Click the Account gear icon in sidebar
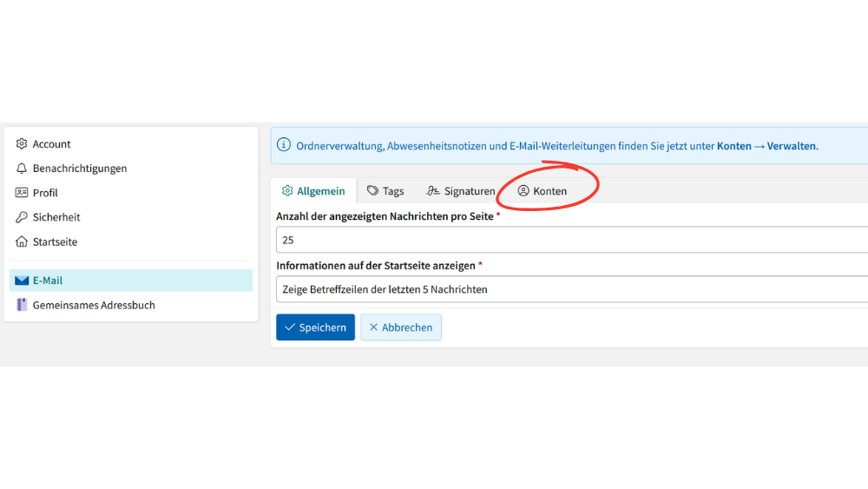The width and height of the screenshot is (868, 489). tap(22, 144)
